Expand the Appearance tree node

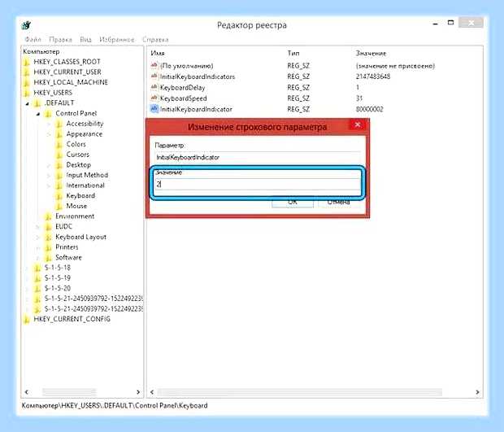[x=49, y=134]
